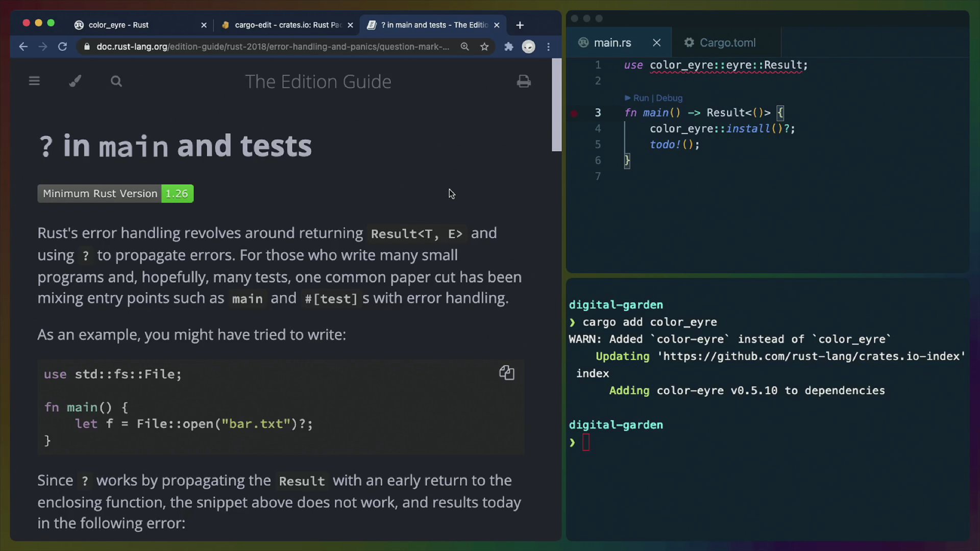Close the main.rs editor tab

click(x=657, y=43)
